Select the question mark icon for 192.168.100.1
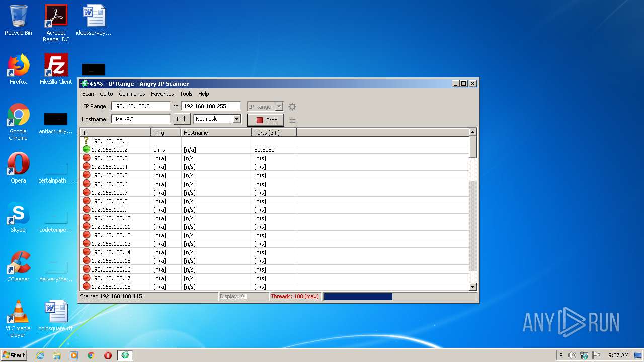The height and width of the screenshot is (362, 644). click(86, 141)
